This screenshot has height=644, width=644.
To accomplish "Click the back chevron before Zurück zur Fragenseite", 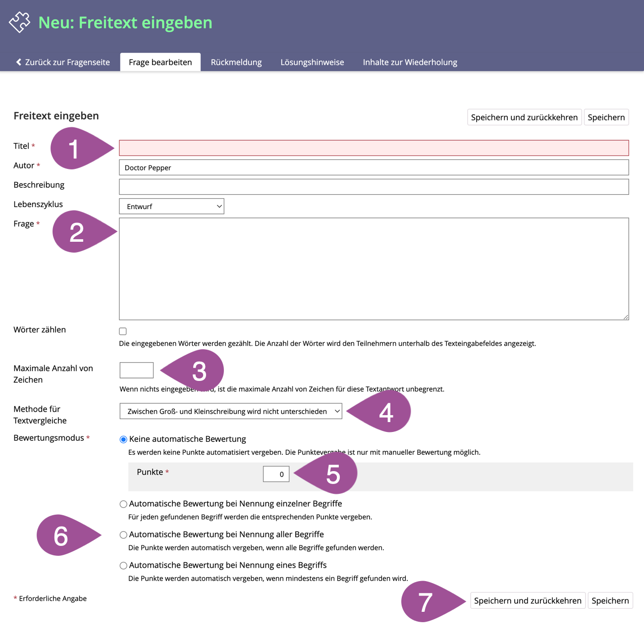I will click(19, 62).
